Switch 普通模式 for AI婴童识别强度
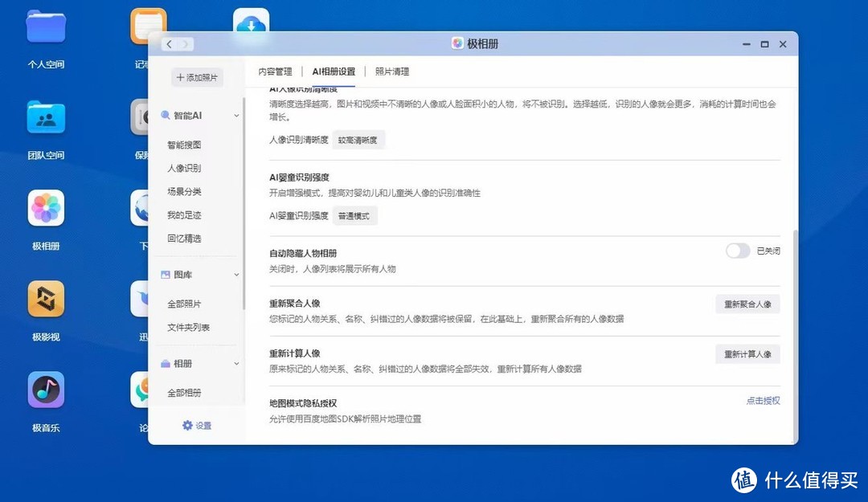Image resolution: width=868 pixels, height=502 pixels. (x=354, y=215)
